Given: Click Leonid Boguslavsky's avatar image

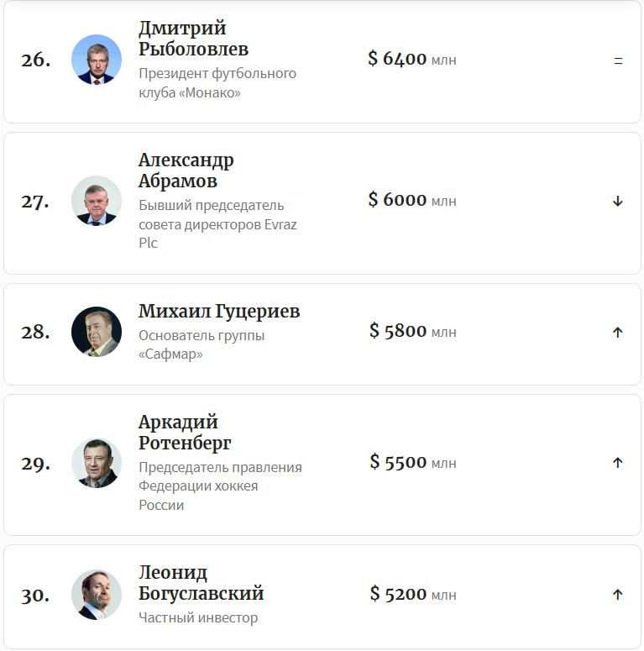Looking at the screenshot, I should click(97, 595).
